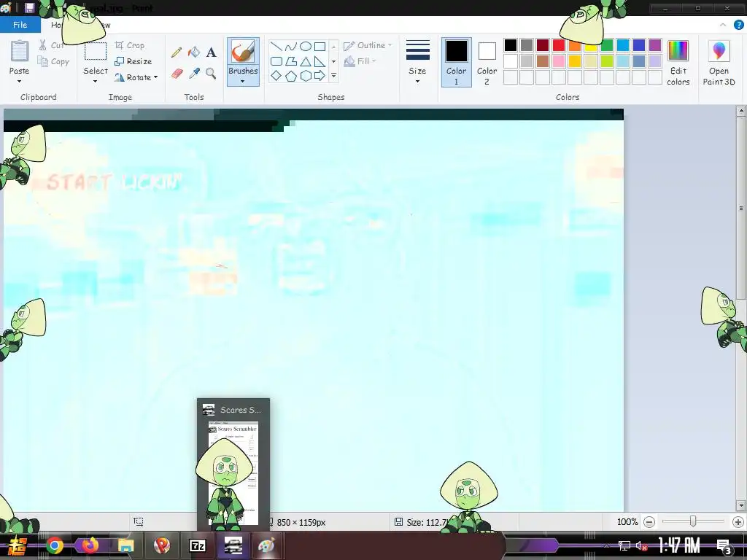Open the Resize dialog
Image resolution: width=747 pixels, height=560 pixels.
pos(133,61)
